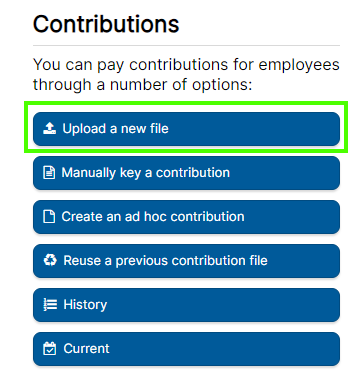Click the lined document icon for manual keying
This screenshot has width=362, height=382.
(x=49, y=173)
